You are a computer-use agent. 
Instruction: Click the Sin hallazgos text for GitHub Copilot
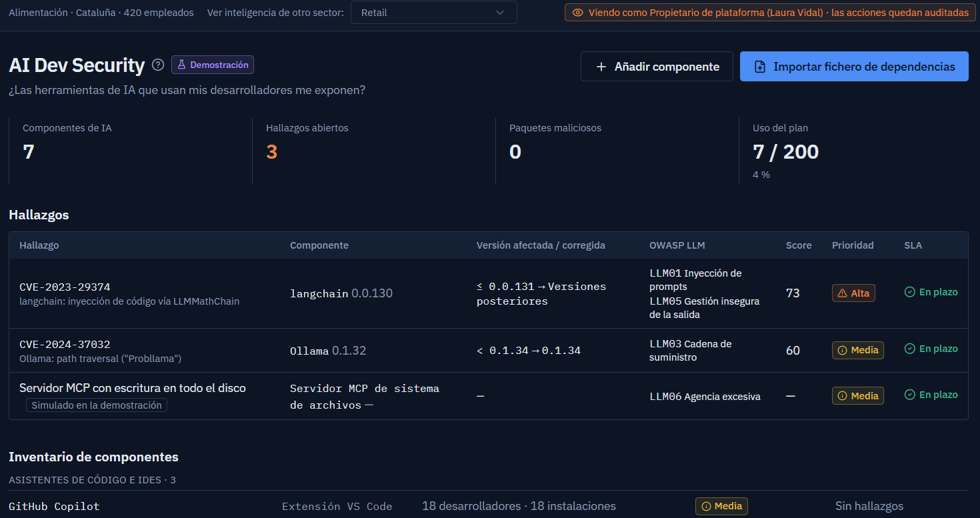[869, 506]
